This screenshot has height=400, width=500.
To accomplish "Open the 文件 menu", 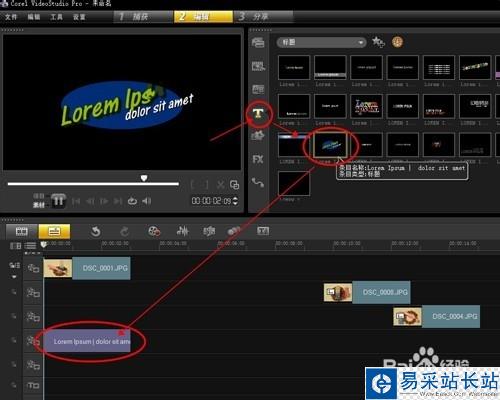I will pyautogui.click(x=11, y=17).
